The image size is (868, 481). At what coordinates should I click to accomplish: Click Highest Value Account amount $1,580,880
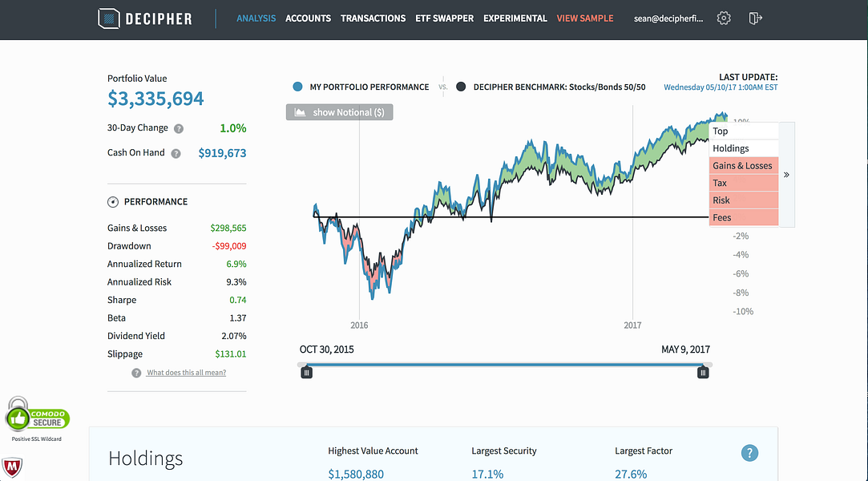point(356,475)
